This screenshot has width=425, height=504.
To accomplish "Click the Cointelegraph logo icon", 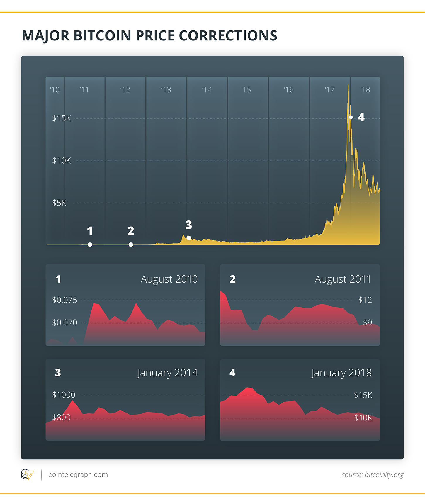I will pos(27,475).
